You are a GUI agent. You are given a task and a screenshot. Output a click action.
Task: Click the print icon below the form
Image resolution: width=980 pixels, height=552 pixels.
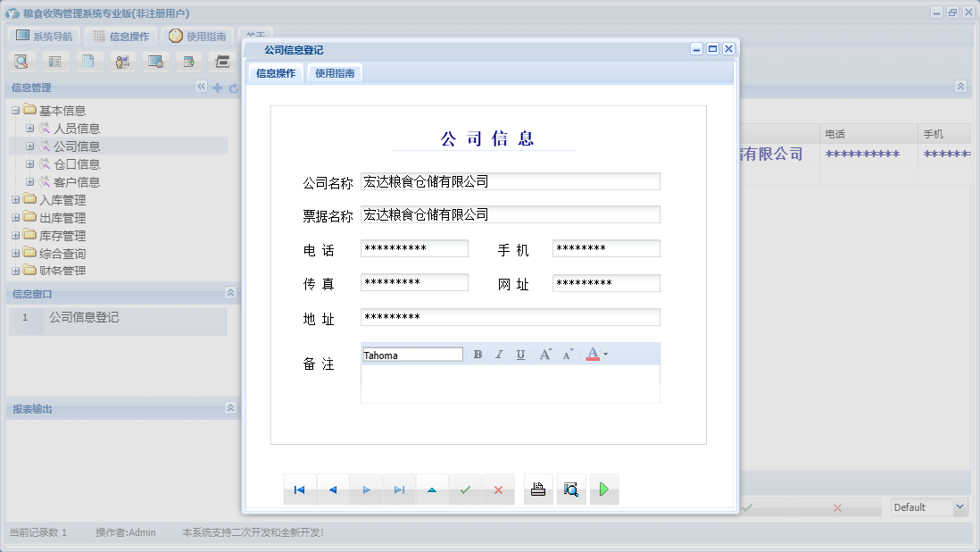click(x=537, y=489)
